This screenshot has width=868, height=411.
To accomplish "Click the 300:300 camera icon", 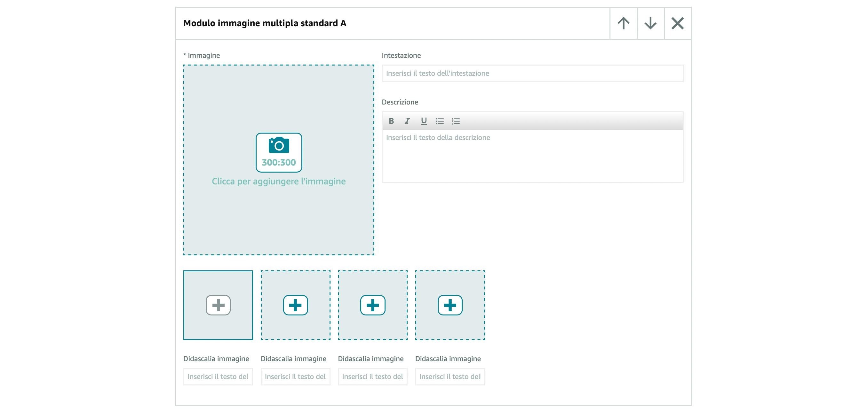I will pos(279,152).
